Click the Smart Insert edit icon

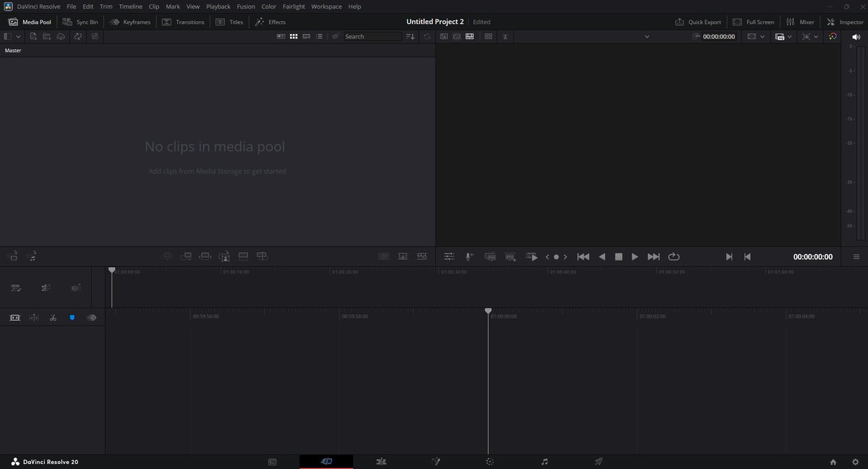[167, 256]
